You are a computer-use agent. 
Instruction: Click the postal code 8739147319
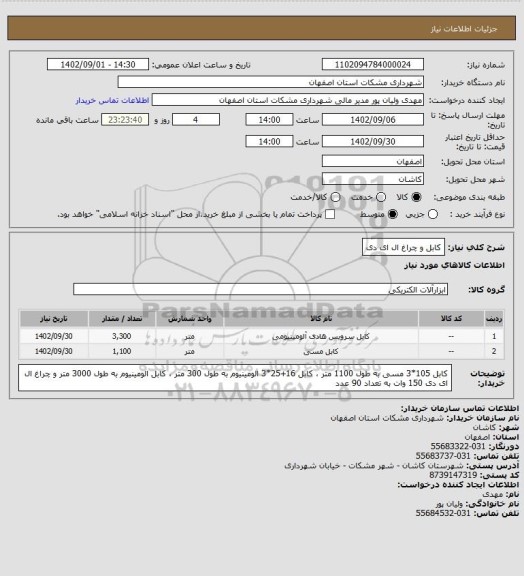pyautogui.click(x=453, y=475)
